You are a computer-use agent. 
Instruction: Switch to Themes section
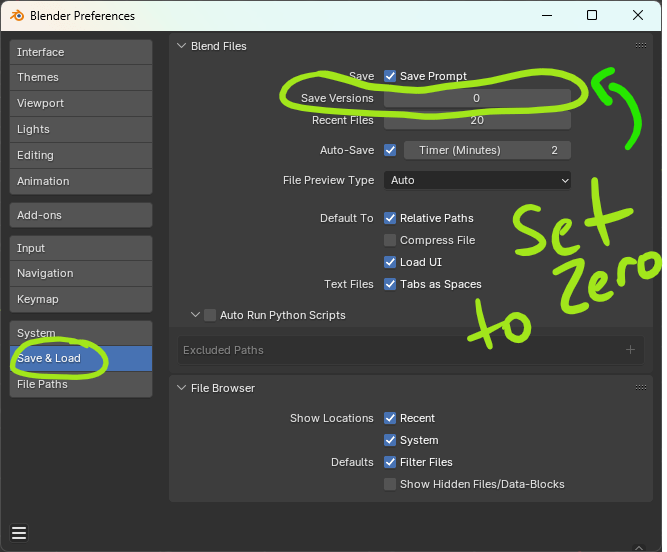[x=81, y=77]
